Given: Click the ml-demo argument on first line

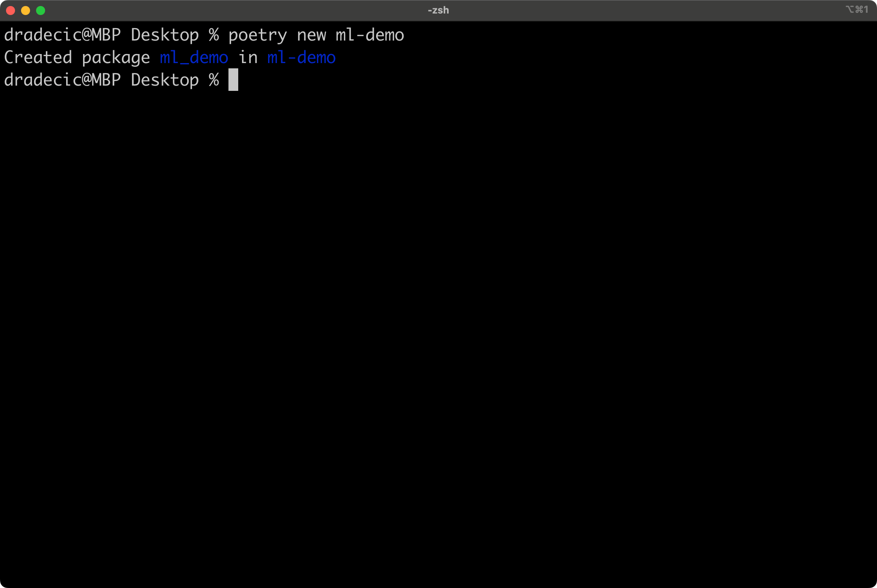Looking at the screenshot, I should 370,35.
